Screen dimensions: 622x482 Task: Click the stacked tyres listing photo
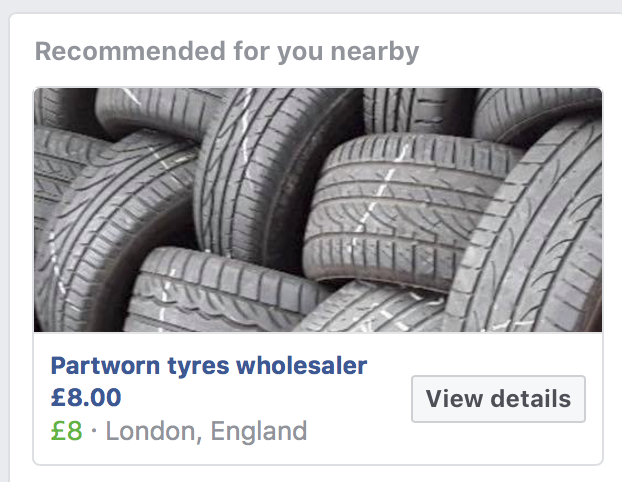318,210
